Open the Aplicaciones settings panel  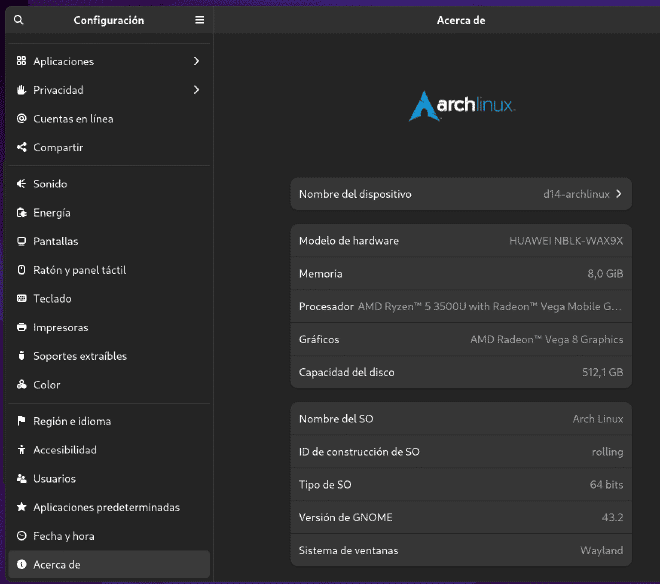pos(109,61)
